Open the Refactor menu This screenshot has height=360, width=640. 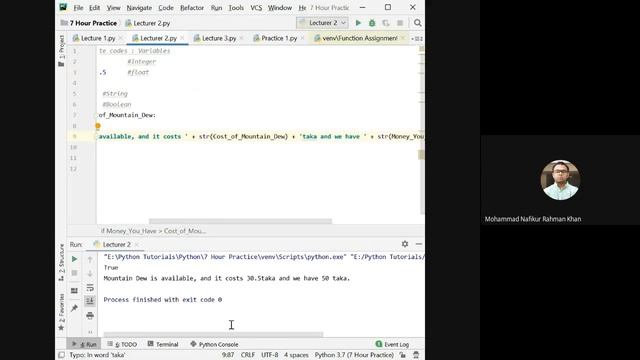(192, 8)
